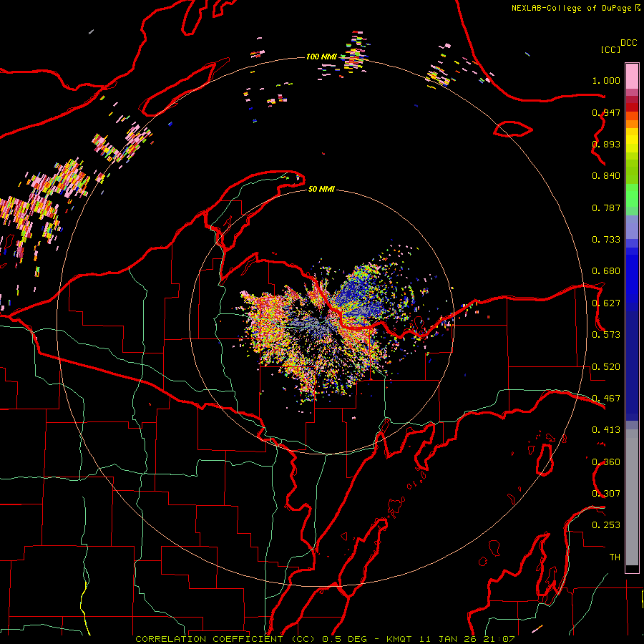Click the pink top segment of color scale

click(632, 76)
